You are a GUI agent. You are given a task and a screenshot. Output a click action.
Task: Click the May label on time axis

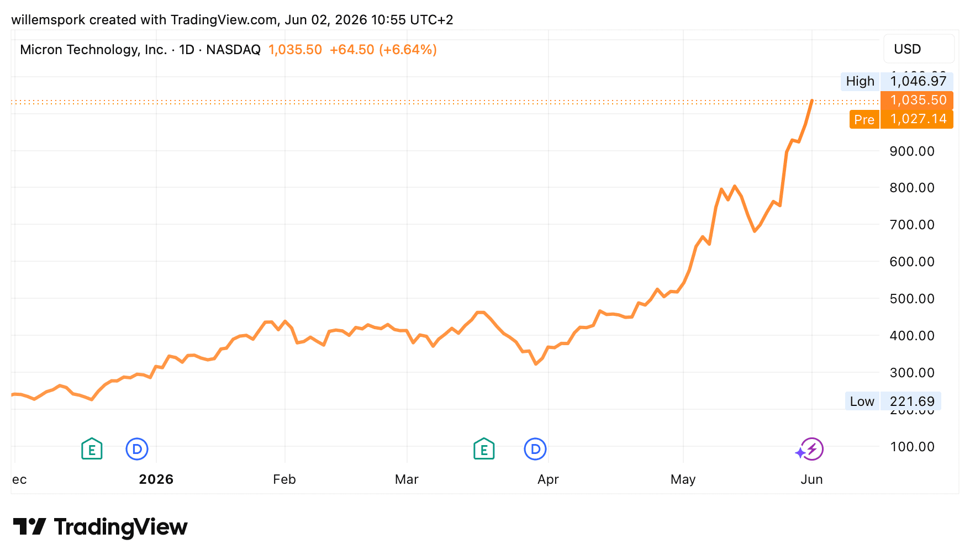coord(683,479)
